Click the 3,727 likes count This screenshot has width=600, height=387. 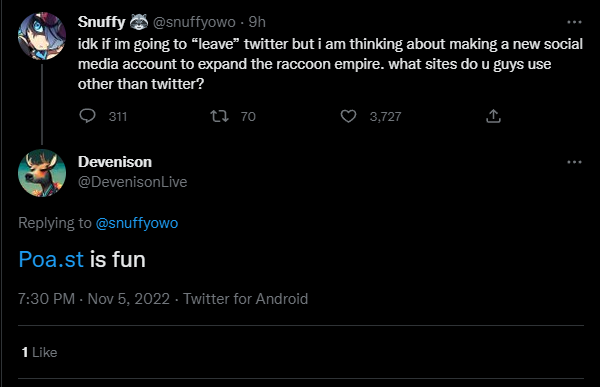coord(385,116)
